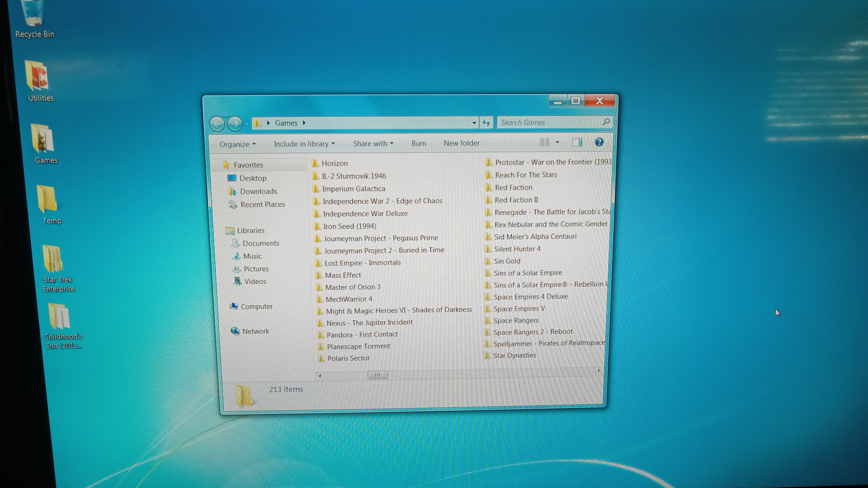This screenshot has height=488, width=868.
Task: Click the Back navigation arrow button
Action: pos(217,124)
